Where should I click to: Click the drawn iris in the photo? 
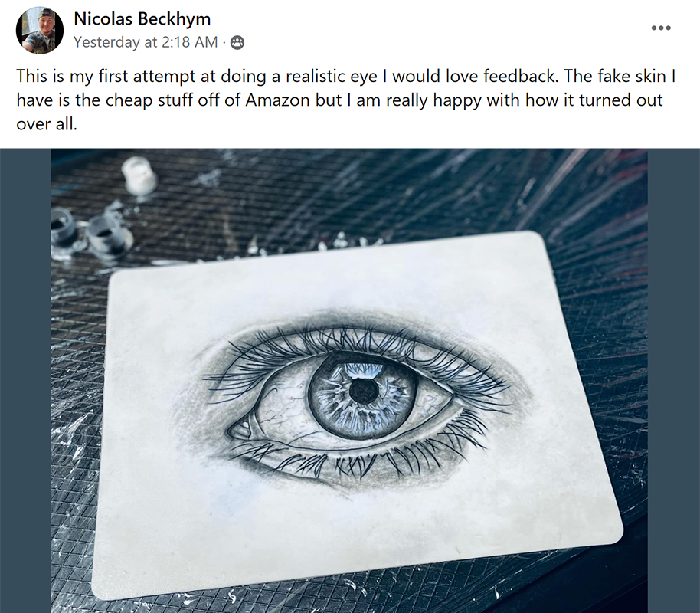point(362,395)
